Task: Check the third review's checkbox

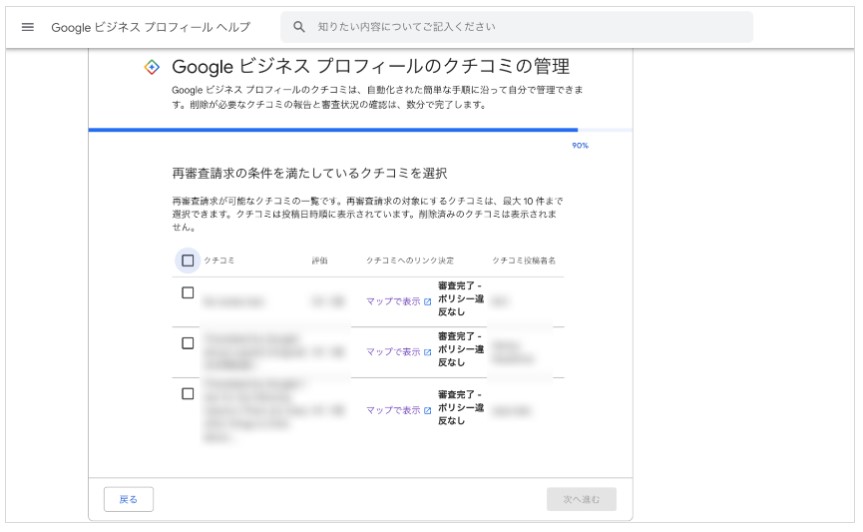Action: 188,394
